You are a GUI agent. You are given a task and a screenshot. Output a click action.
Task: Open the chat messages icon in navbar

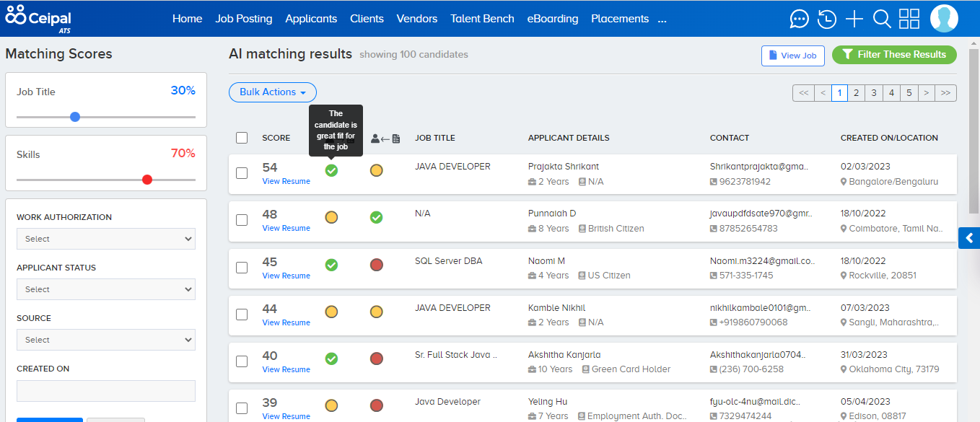(799, 19)
